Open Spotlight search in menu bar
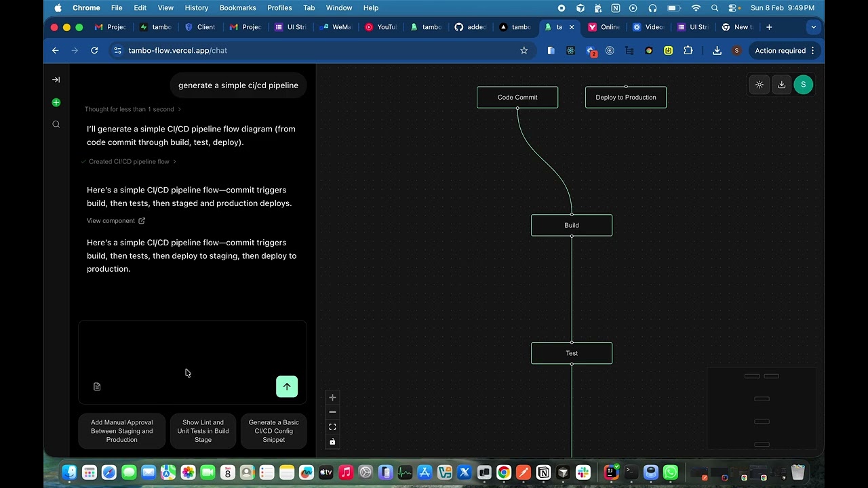Viewport: 868px width, 488px height. [715, 8]
